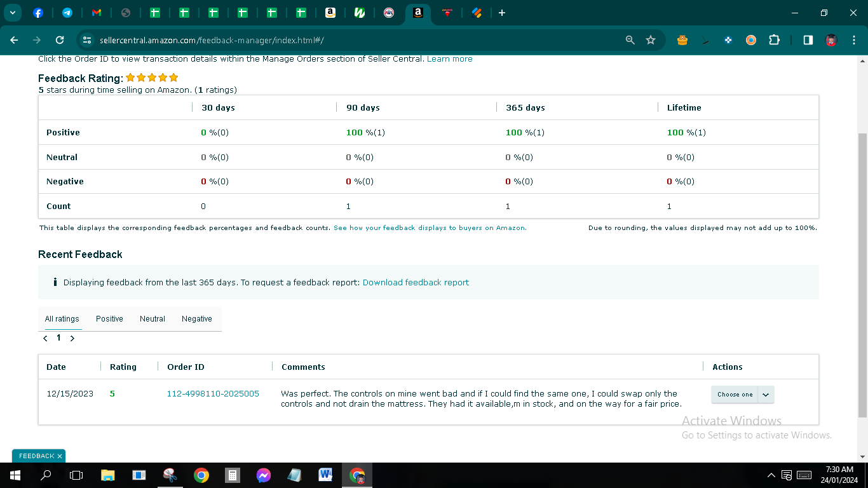Click the Comments column header

(303, 367)
